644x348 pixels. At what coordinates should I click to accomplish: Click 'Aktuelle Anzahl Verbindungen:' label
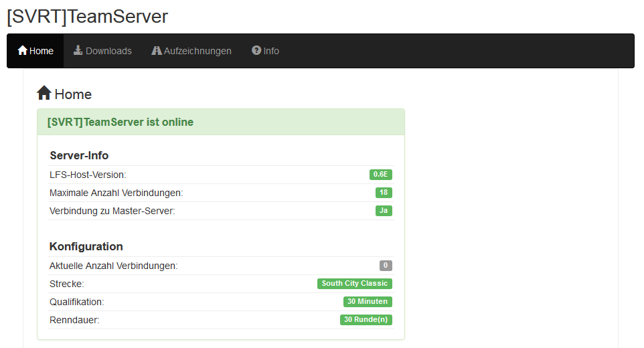tap(114, 266)
